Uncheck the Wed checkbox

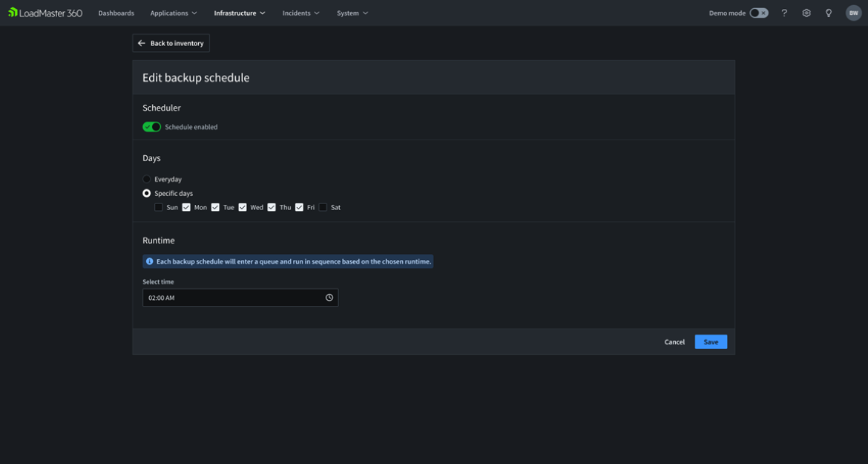[x=243, y=207]
